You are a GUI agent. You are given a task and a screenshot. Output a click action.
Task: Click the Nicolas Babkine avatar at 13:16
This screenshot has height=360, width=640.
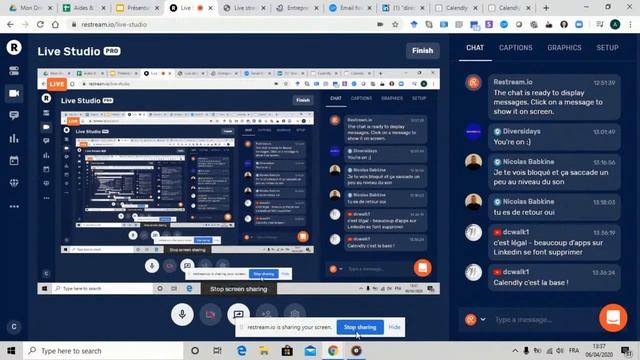(x=473, y=162)
